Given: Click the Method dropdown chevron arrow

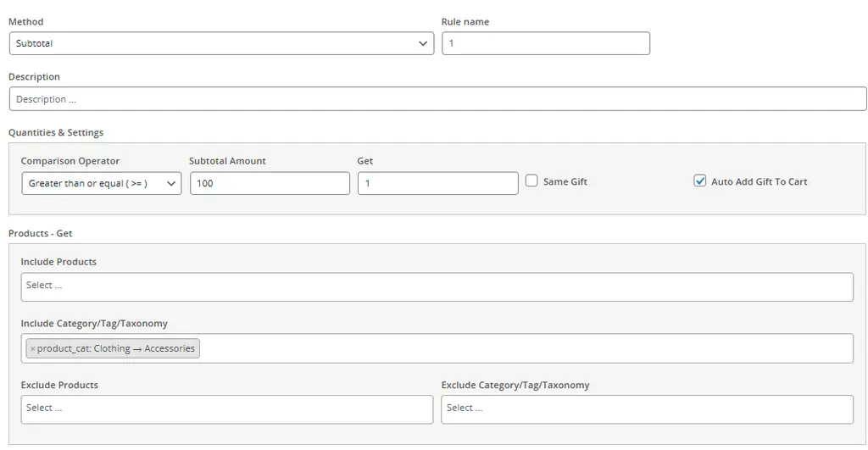Looking at the screenshot, I should [424, 43].
